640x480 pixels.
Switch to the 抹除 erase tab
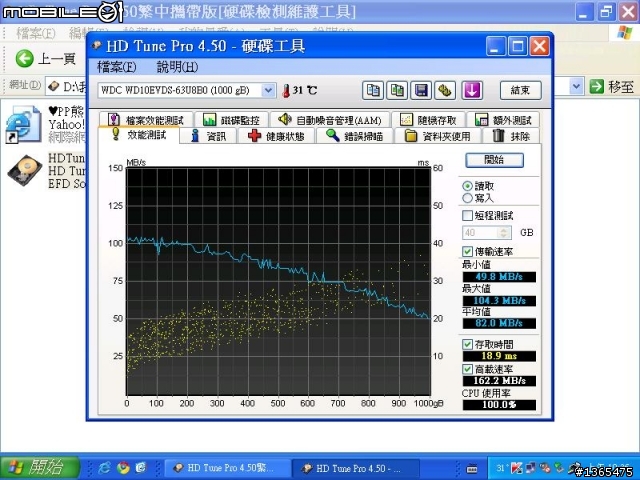click(511, 136)
